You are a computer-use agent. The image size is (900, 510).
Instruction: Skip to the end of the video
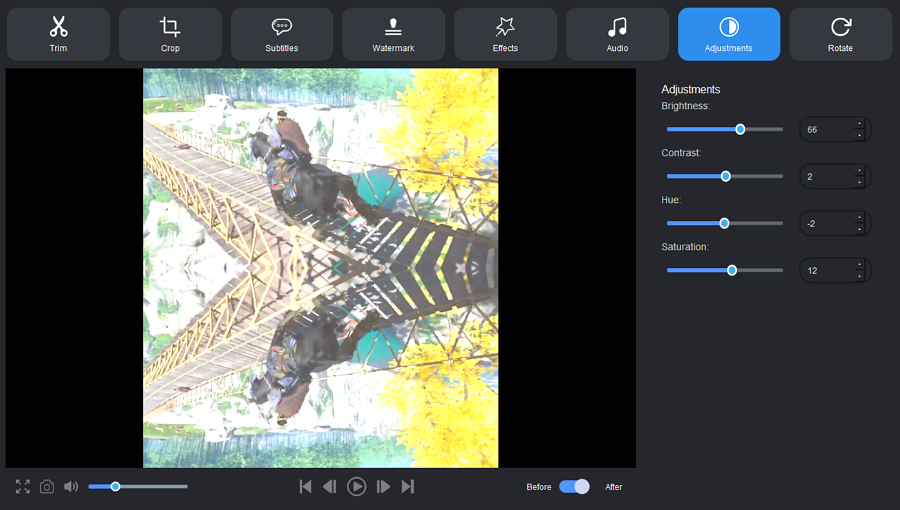[x=408, y=486]
